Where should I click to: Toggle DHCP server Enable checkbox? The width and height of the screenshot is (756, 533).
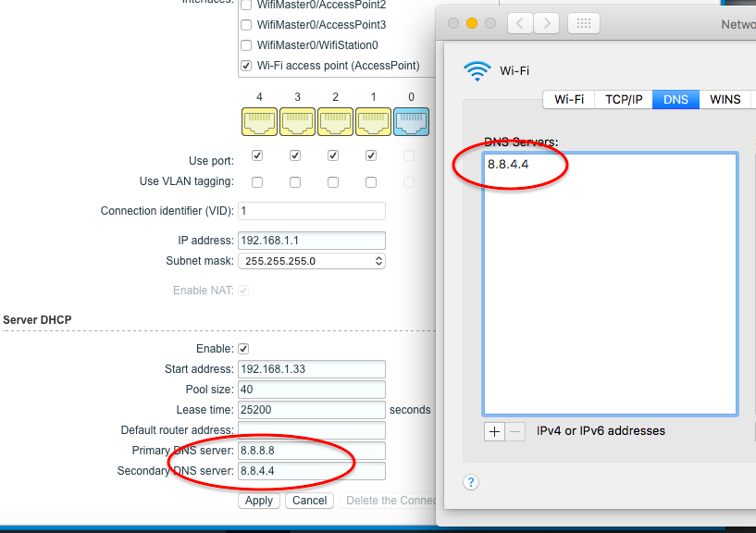(243, 349)
